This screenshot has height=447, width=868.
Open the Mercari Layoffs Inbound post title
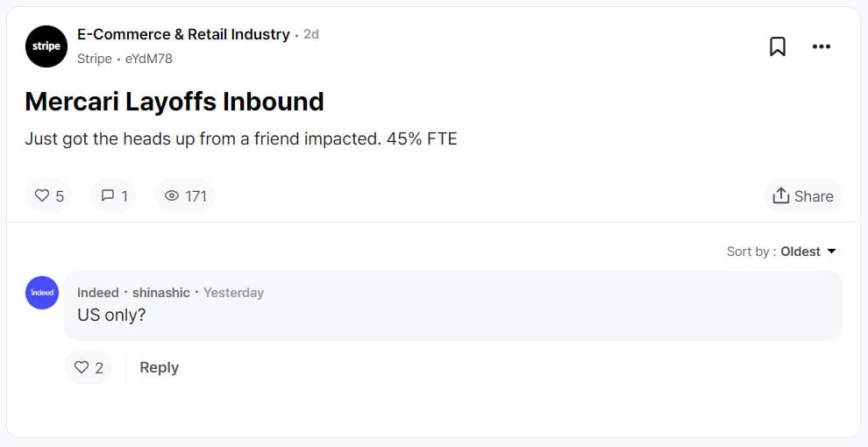coord(174,102)
